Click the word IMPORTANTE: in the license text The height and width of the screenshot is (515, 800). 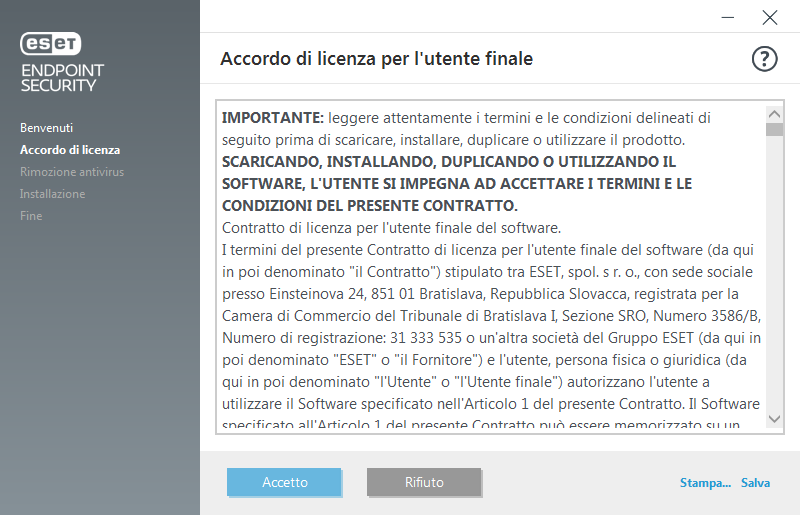pyautogui.click(x=273, y=118)
